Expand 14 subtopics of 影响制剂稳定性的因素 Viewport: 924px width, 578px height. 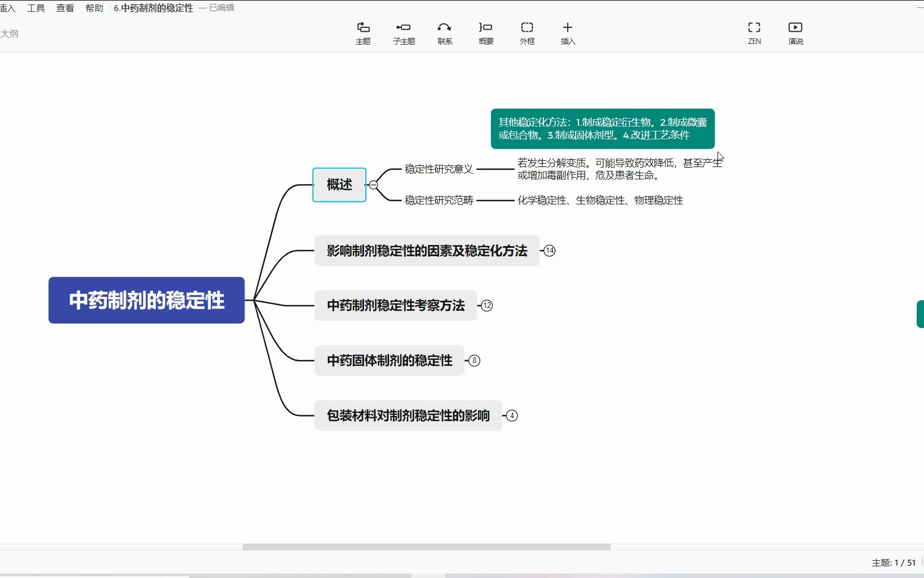pyautogui.click(x=549, y=251)
